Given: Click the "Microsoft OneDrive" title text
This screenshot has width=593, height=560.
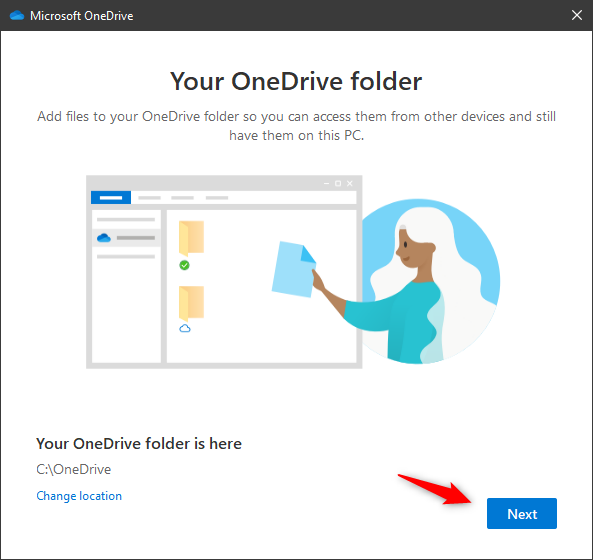Looking at the screenshot, I should [82, 16].
